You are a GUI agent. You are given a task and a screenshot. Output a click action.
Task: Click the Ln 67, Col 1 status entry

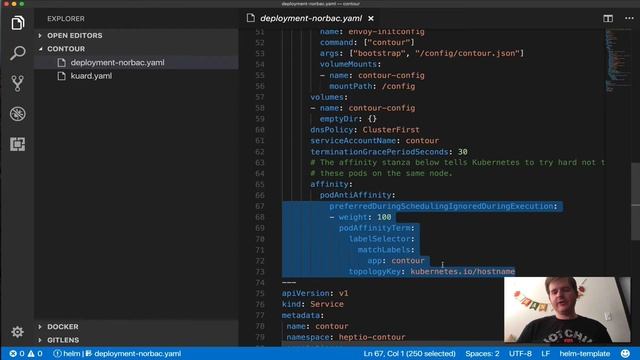click(x=409, y=353)
